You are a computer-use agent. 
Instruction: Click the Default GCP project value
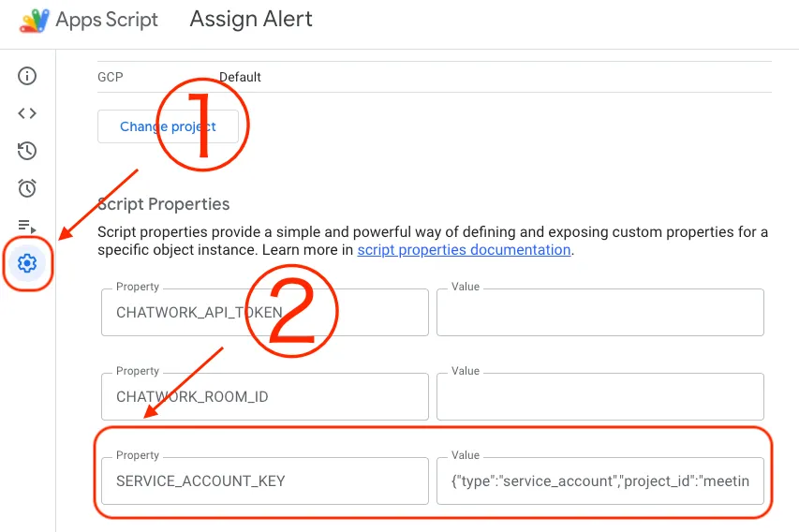click(x=240, y=77)
